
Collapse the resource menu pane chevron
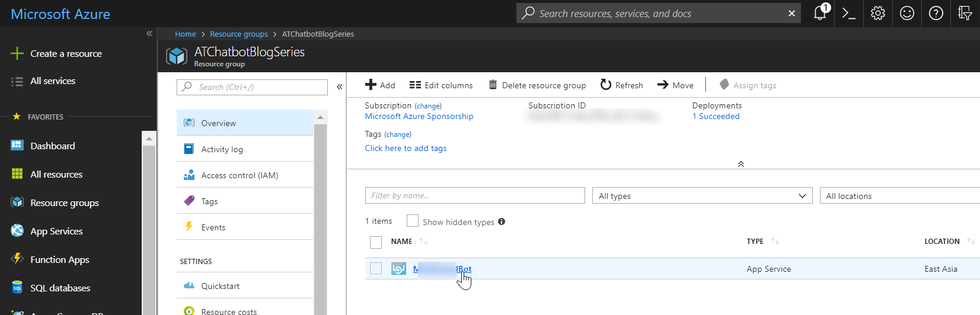click(x=339, y=86)
